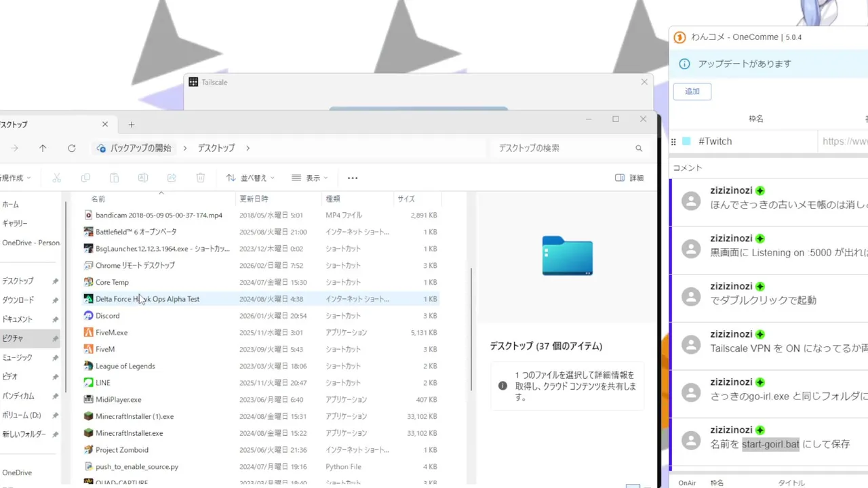Click the drag handle beside #Twitch row
This screenshot has height=488, width=868.
(x=673, y=142)
